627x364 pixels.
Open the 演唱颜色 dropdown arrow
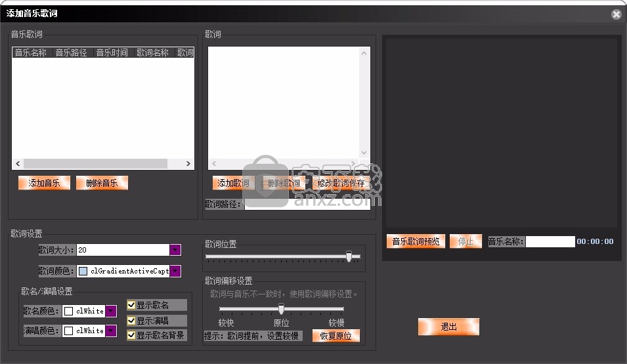point(111,331)
